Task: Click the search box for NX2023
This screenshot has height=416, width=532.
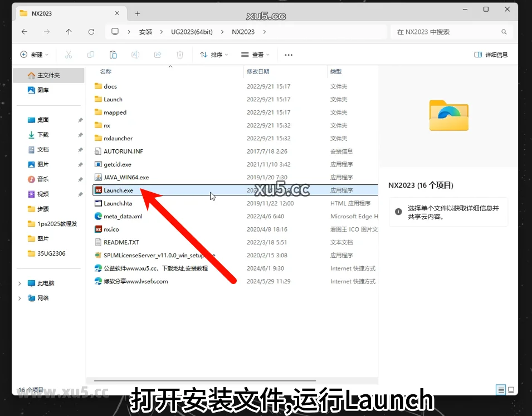Action: (x=448, y=32)
